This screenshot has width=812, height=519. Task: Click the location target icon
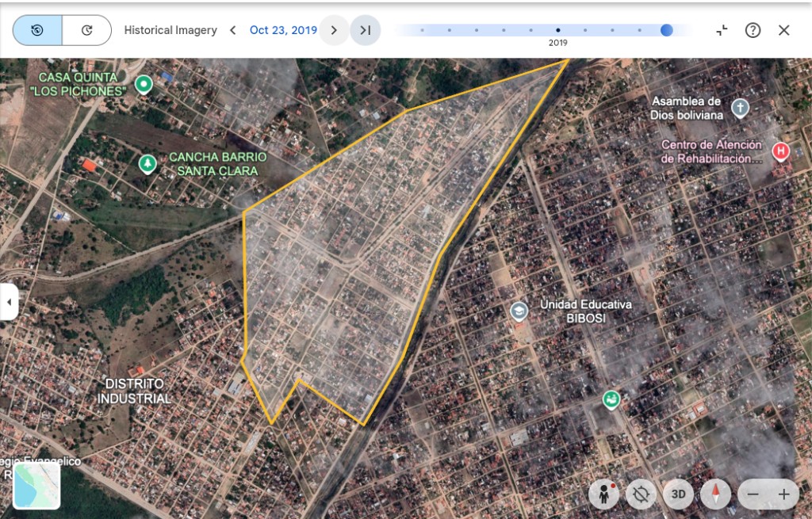[x=641, y=494]
